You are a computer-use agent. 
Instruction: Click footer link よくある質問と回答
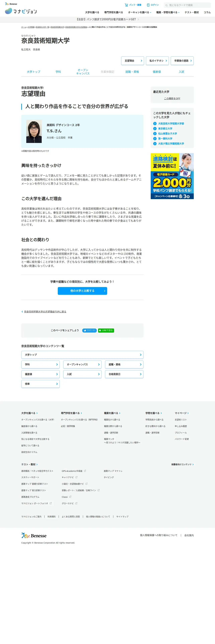pyautogui.click(x=71, y=516)
